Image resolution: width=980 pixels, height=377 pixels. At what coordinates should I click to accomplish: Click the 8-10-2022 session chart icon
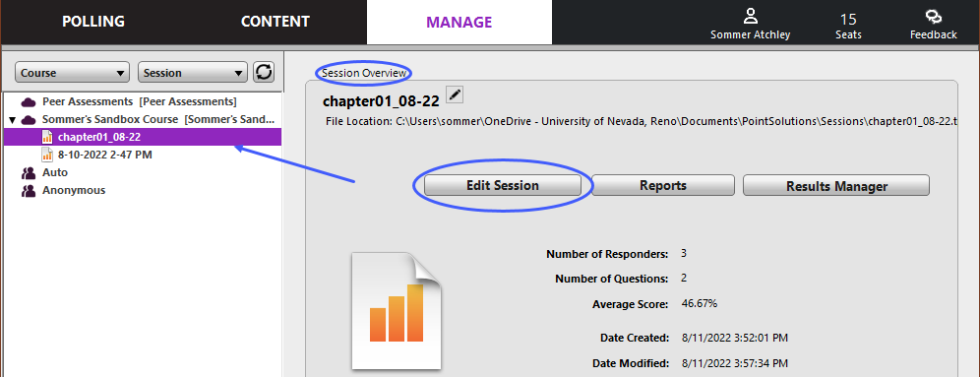(47, 155)
